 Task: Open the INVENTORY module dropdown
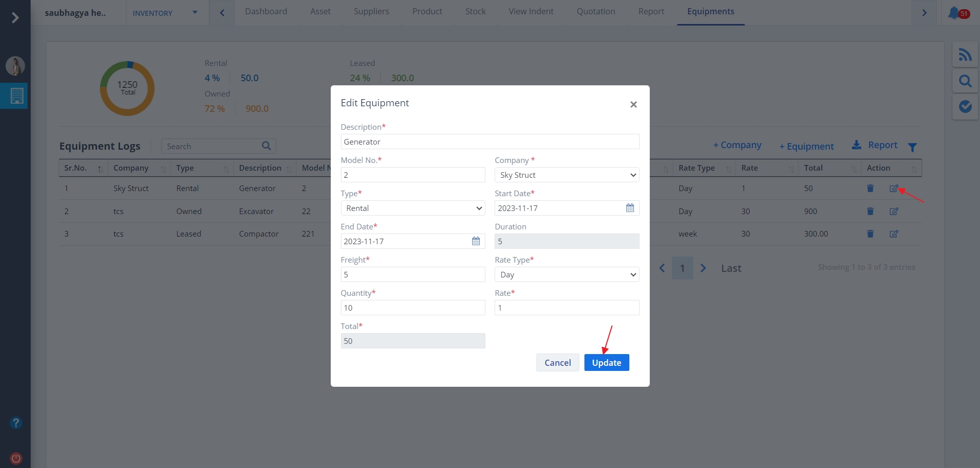(165, 13)
